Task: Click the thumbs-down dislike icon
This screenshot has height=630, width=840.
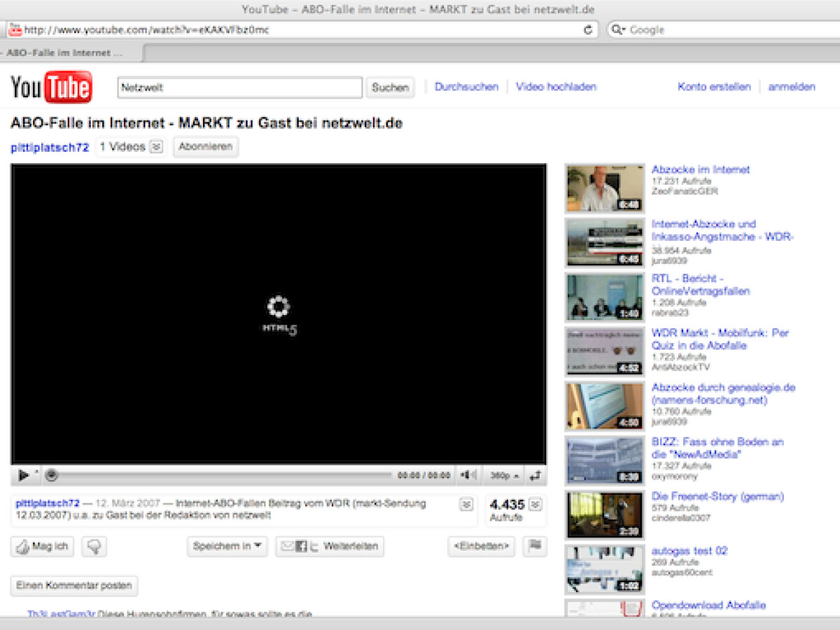Action: click(94, 547)
